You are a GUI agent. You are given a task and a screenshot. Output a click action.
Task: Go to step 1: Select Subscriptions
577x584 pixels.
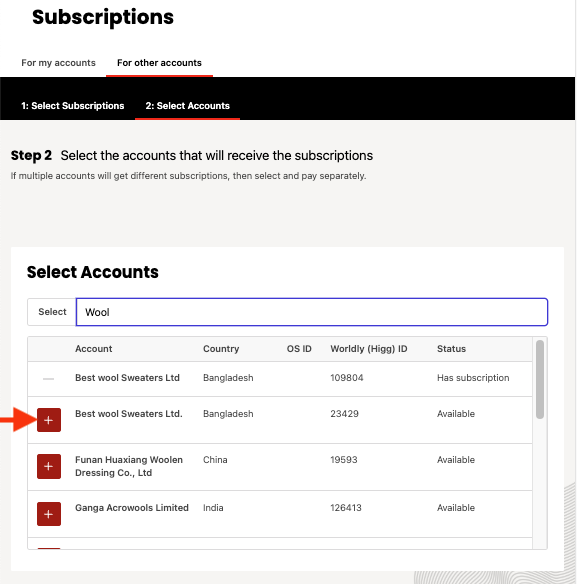click(x=73, y=106)
